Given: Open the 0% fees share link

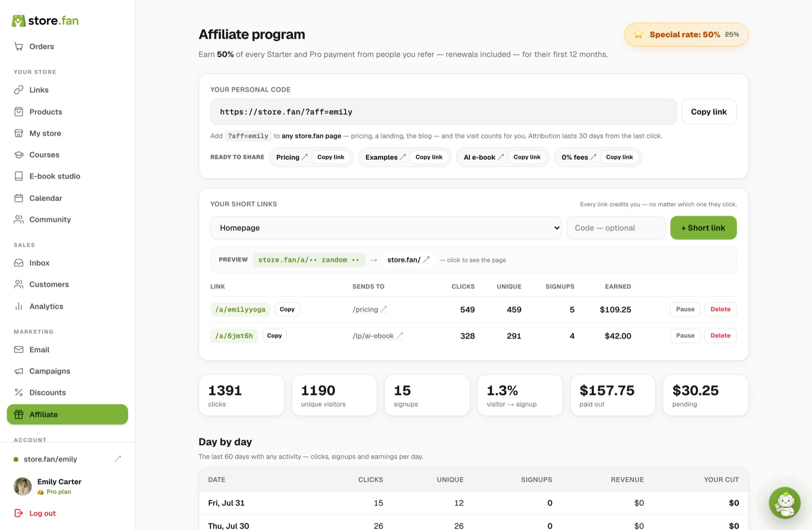Looking at the screenshot, I should (x=579, y=157).
